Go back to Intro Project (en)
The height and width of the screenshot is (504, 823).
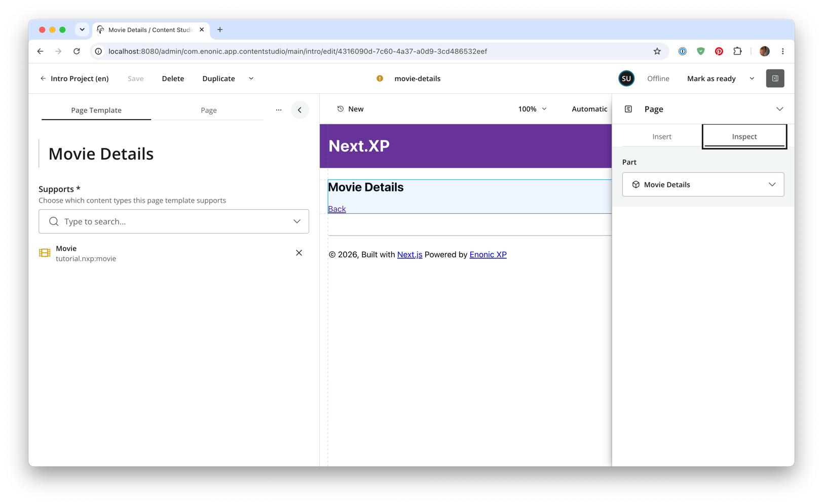tap(74, 79)
